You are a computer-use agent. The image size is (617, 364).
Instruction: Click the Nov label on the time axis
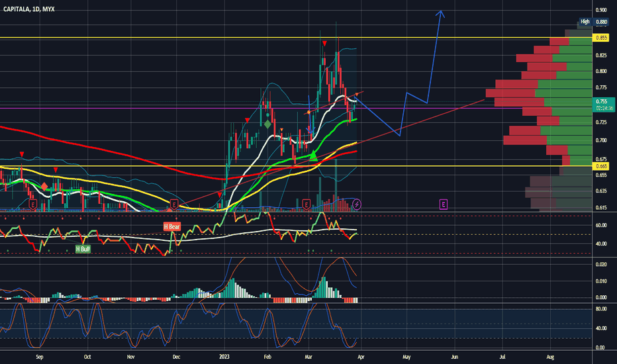click(130, 357)
